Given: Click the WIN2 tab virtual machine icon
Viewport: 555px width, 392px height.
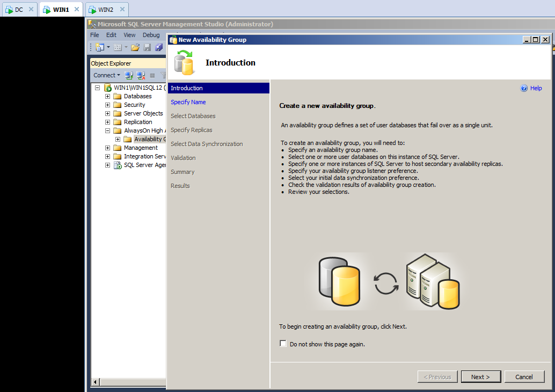Looking at the screenshot, I should (92, 10).
